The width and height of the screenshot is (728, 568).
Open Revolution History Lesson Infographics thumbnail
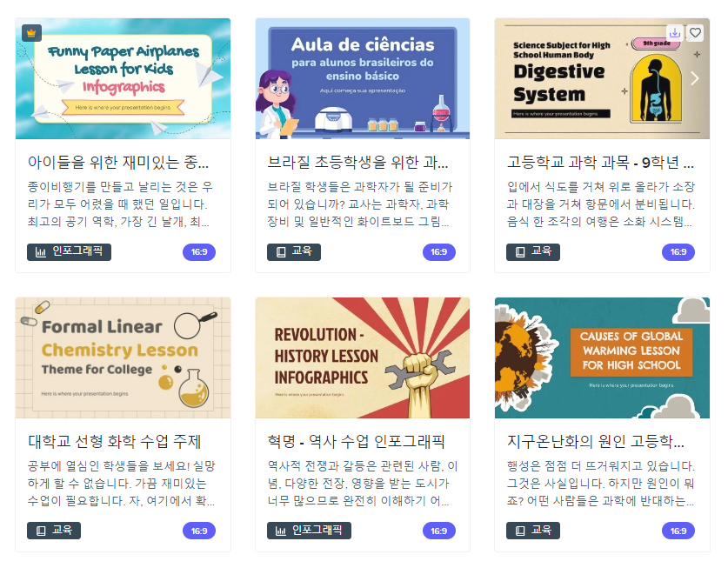363,358
